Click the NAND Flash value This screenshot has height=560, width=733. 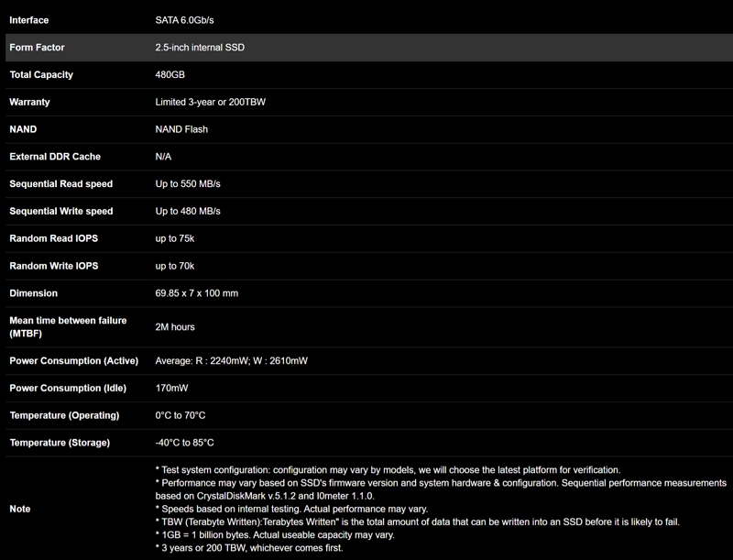click(x=181, y=129)
